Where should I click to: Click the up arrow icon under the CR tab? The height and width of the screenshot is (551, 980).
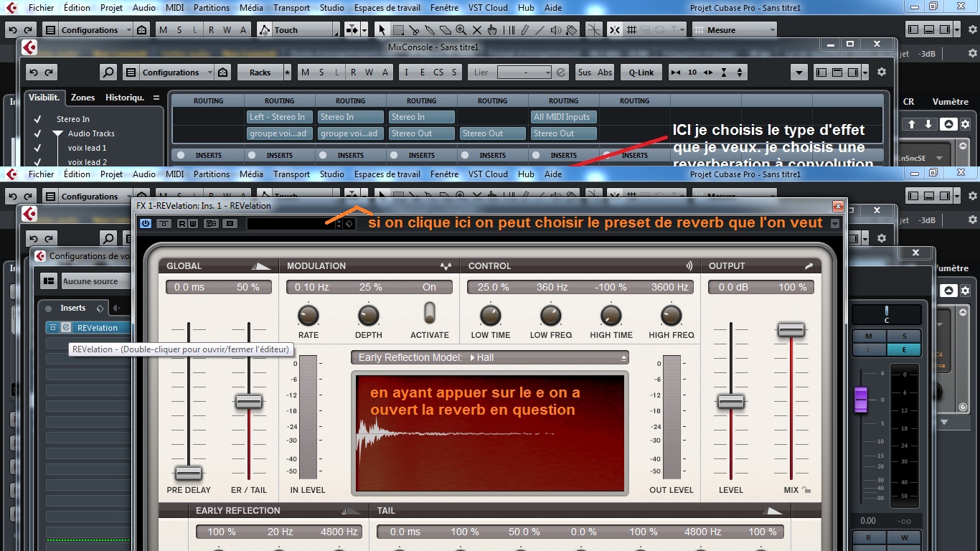pos(912,124)
